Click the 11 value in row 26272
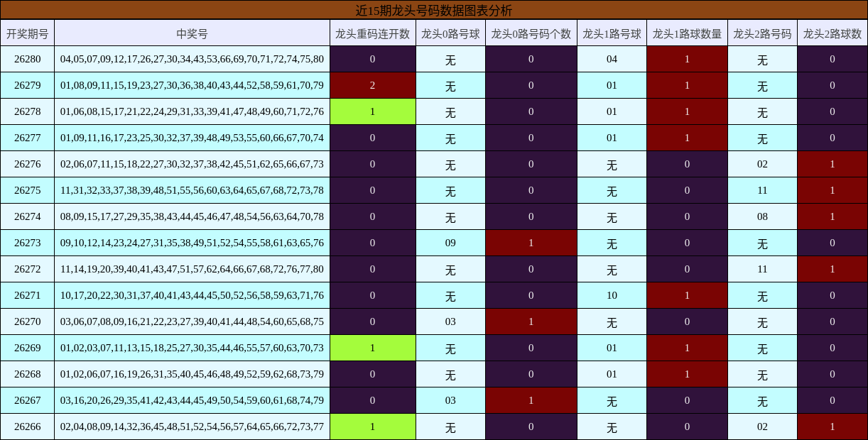 [x=762, y=269]
